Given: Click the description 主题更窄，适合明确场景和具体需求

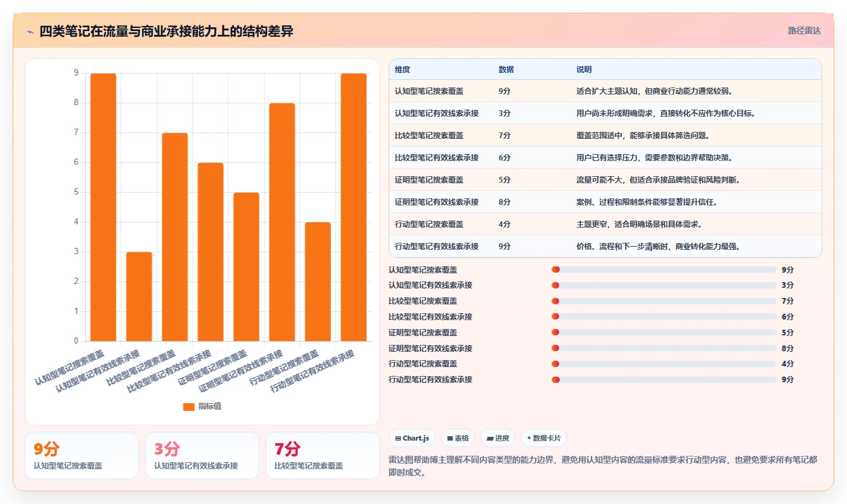Looking at the screenshot, I should pos(639,224).
